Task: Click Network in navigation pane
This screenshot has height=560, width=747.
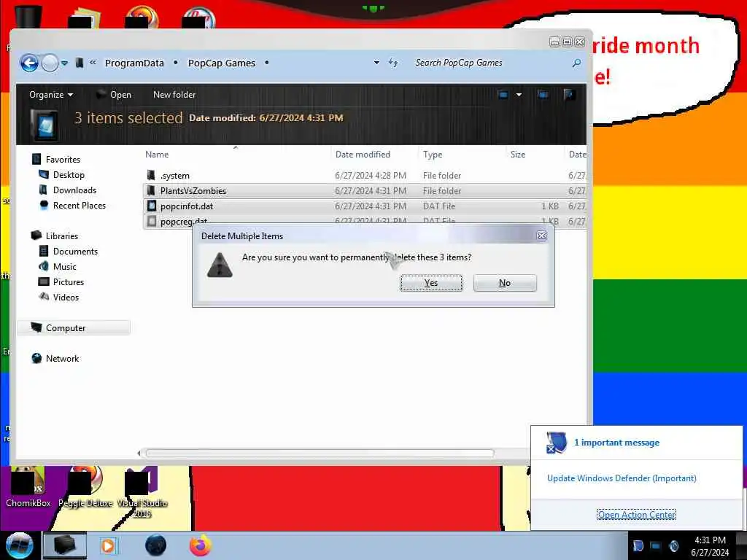Action: coord(63,358)
